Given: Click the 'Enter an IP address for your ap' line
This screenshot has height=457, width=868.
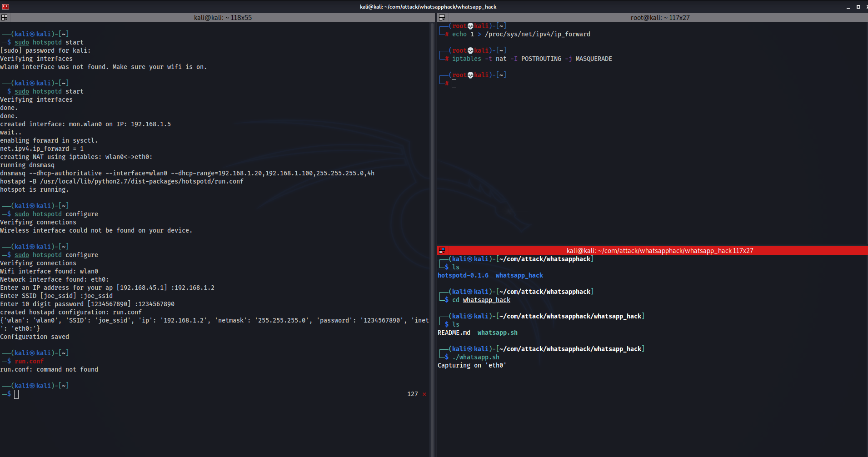Looking at the screenshot, I should [x=107, y=288].
